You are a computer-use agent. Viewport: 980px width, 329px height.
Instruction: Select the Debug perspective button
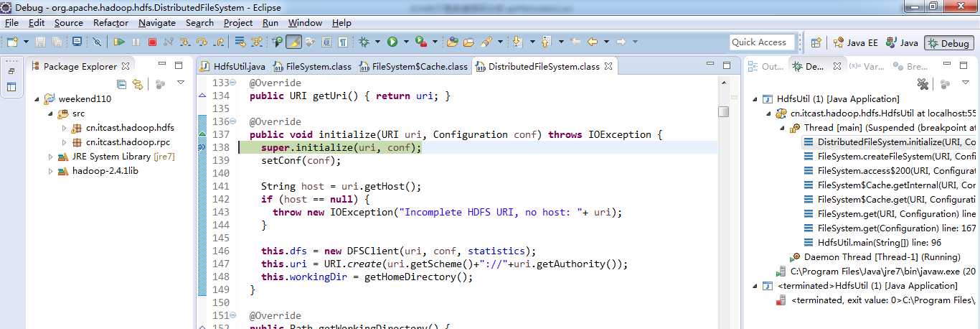point(948,43)
